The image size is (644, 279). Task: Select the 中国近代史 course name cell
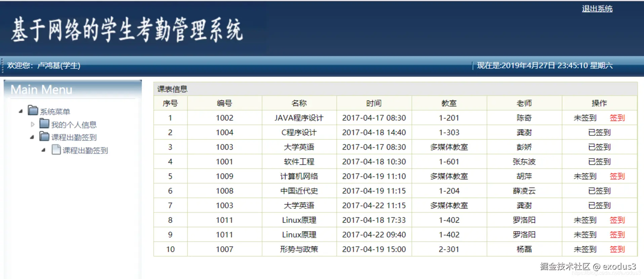click(x=299, y=191)
